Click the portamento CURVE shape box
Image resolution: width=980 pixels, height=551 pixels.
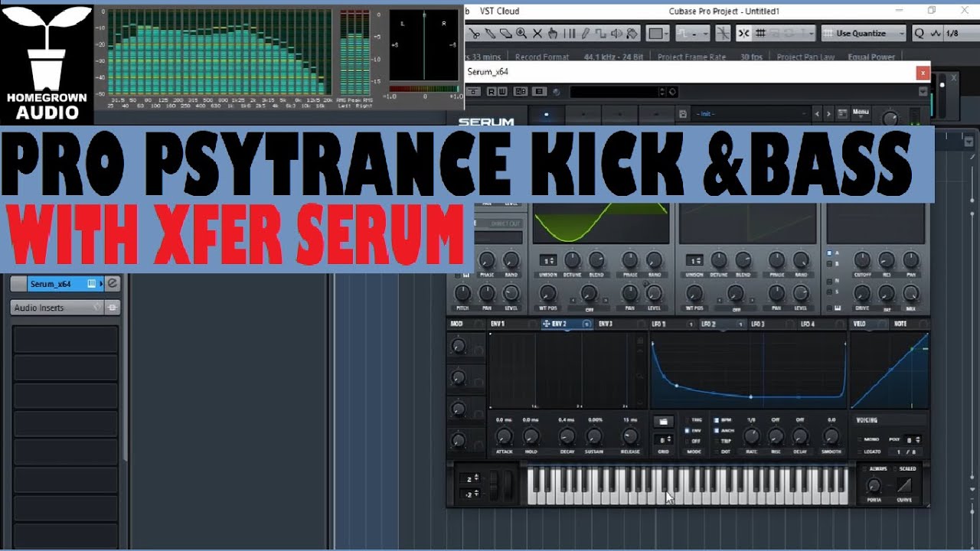(904, 485)
